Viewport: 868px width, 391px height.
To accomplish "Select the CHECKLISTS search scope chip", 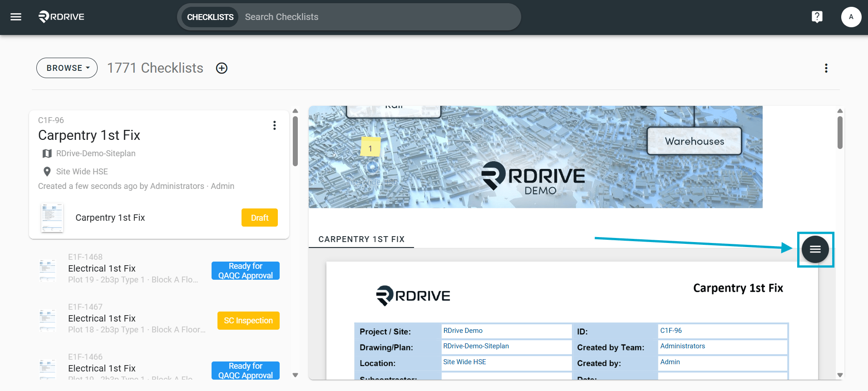I will (210, 17).
